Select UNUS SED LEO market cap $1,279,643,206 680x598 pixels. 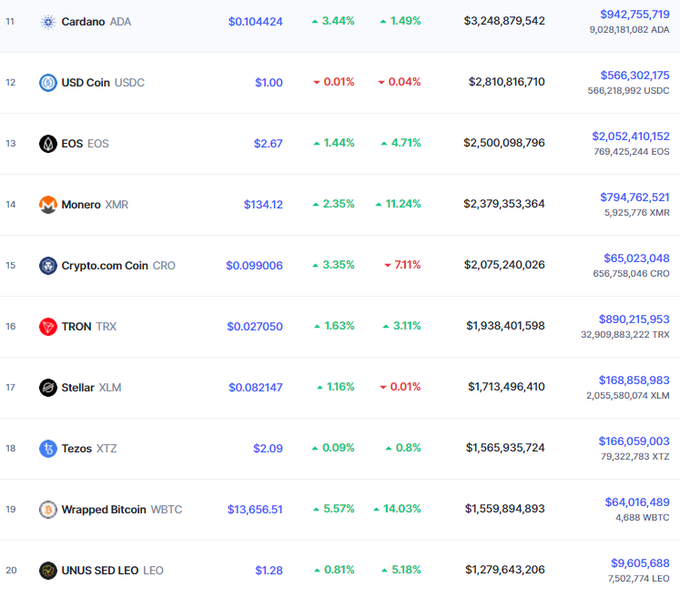click(505, 570)
